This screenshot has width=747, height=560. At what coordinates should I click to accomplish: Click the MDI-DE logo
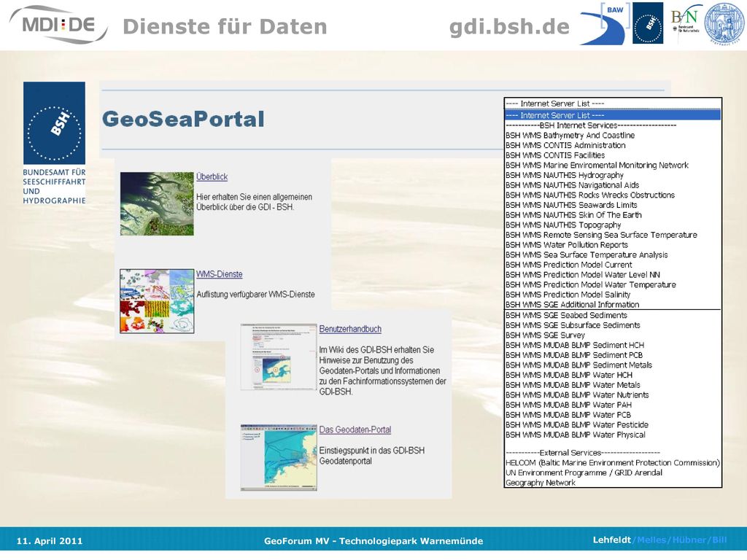(58, 25)
